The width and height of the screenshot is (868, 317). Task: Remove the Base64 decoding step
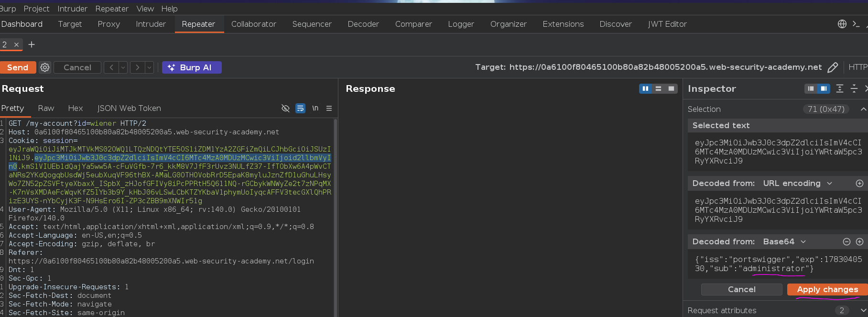(846, 241)
